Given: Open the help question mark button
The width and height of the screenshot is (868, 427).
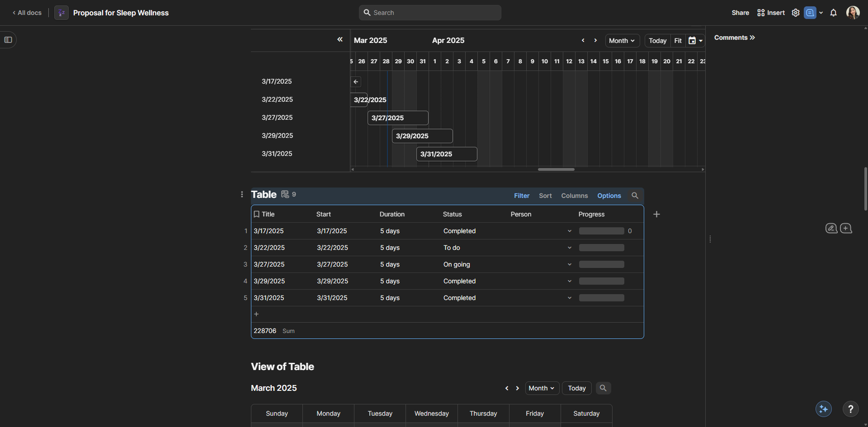Looking at the screenshot, I should (850, 409).
